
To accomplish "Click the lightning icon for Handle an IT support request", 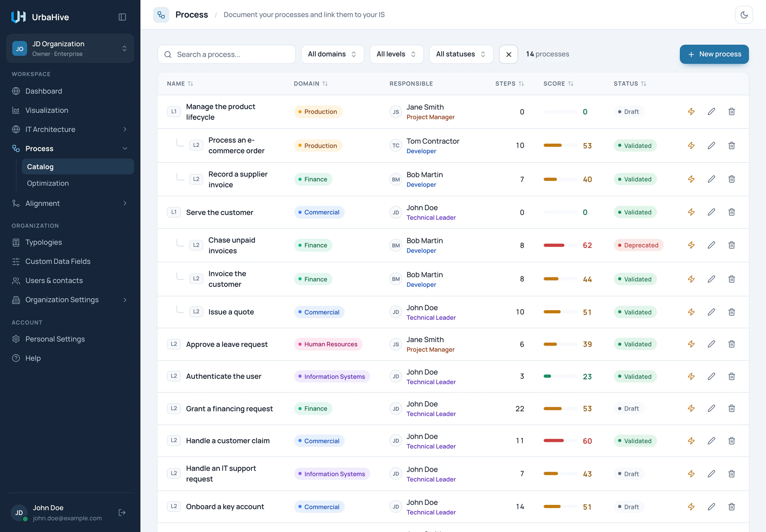I will pyautogui.click(x=691, y=474).
